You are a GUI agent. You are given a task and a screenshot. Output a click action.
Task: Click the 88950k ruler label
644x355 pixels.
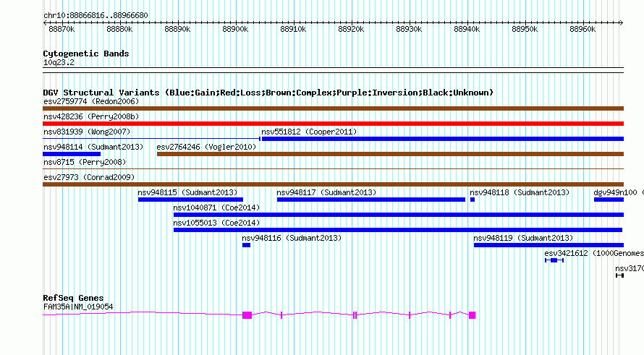[x=525, y=29]
